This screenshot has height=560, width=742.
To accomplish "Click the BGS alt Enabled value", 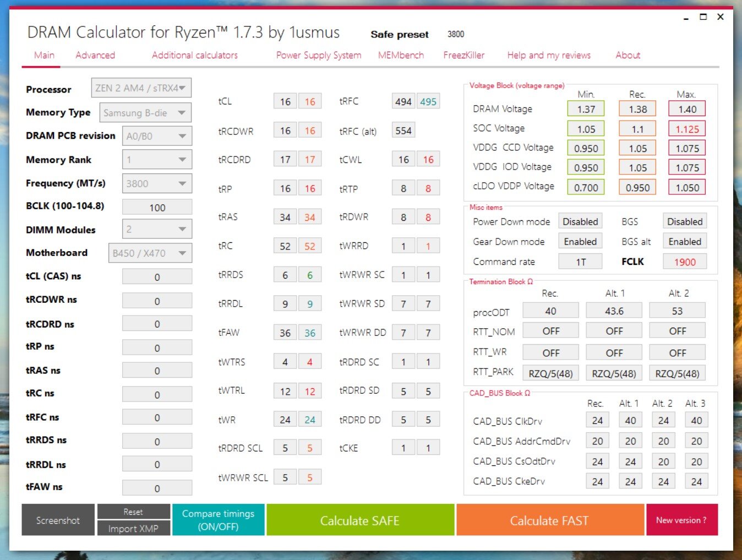I will pyautogui.click(x=685, y=241).
